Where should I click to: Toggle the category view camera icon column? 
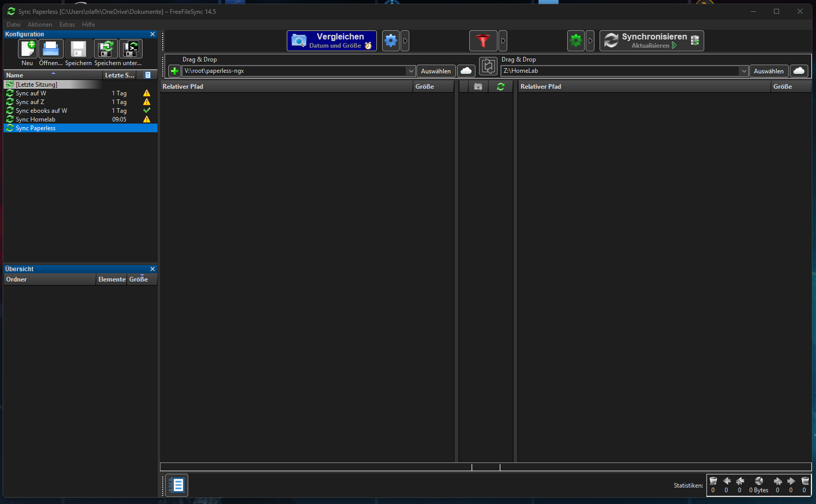point(478,87)
